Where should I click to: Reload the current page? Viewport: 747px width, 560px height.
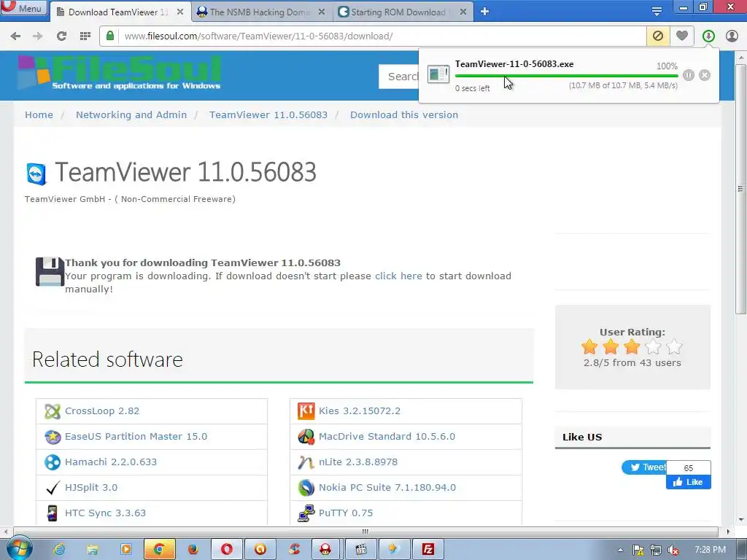[x=61, y=36]
